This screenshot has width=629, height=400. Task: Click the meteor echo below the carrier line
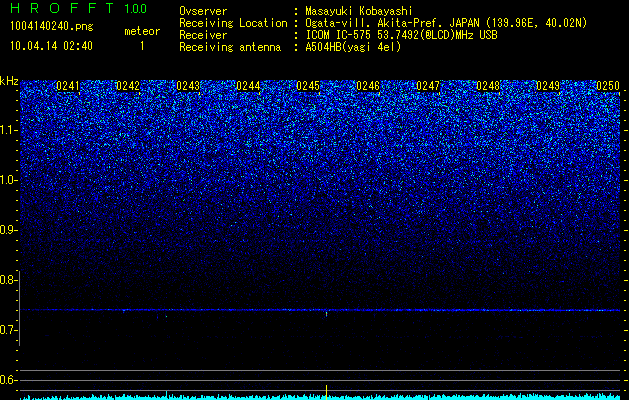pos(327,314)
